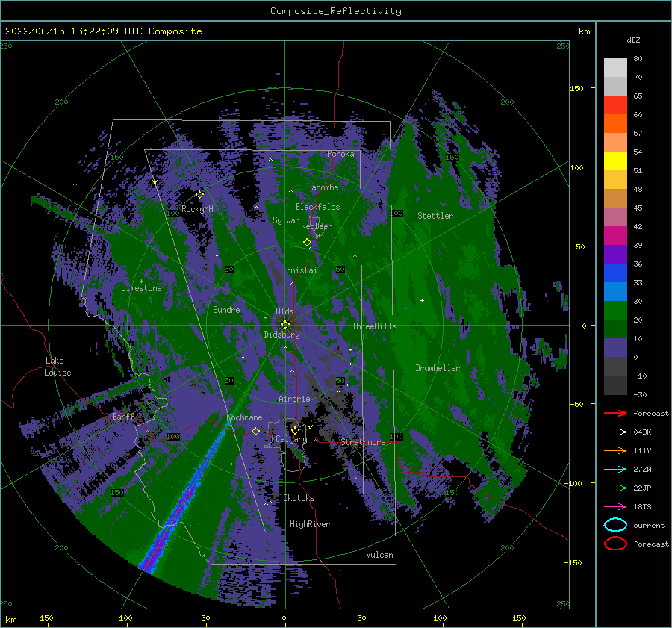Screen dimensions: 672x628
Task: Select the green 30 dBZ color swatch
Action: pyautogui.click(x=615, y=310)
